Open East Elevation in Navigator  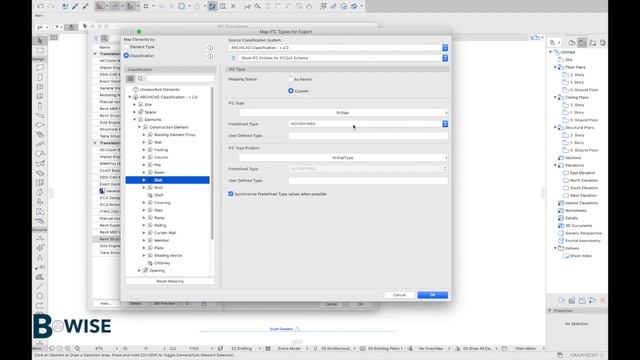click(x=582, y=173)
